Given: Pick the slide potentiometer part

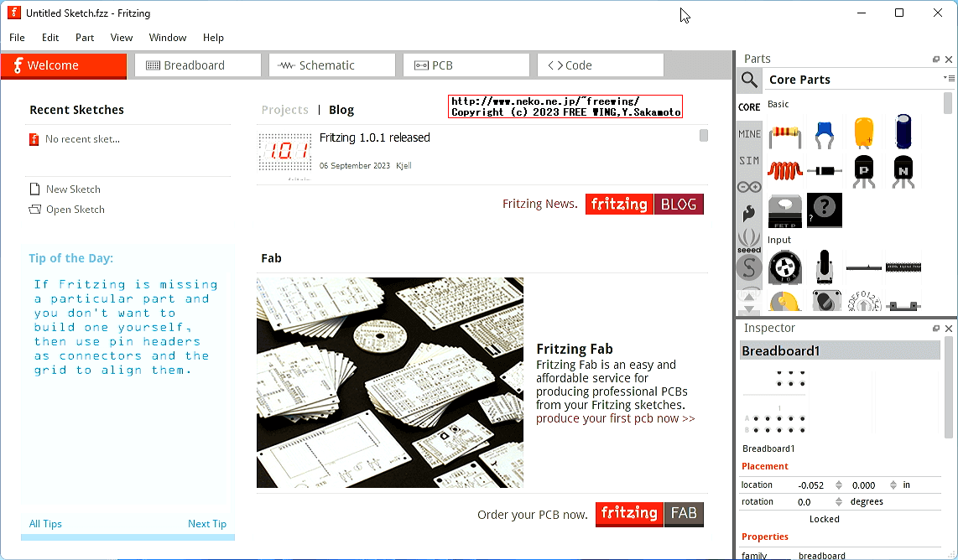Looking at the screenshot, I should 864,267.
